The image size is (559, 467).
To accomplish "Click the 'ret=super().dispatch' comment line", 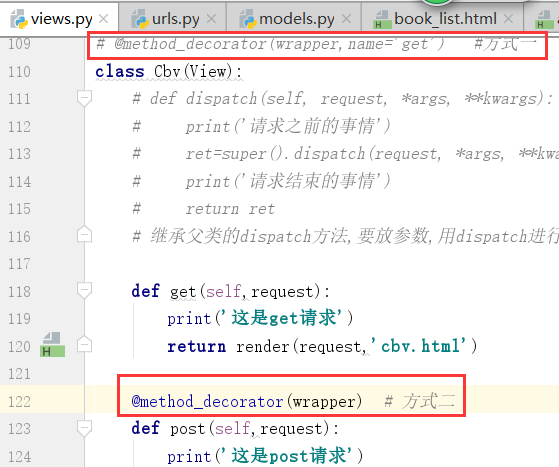I will [x=345, y=154].
